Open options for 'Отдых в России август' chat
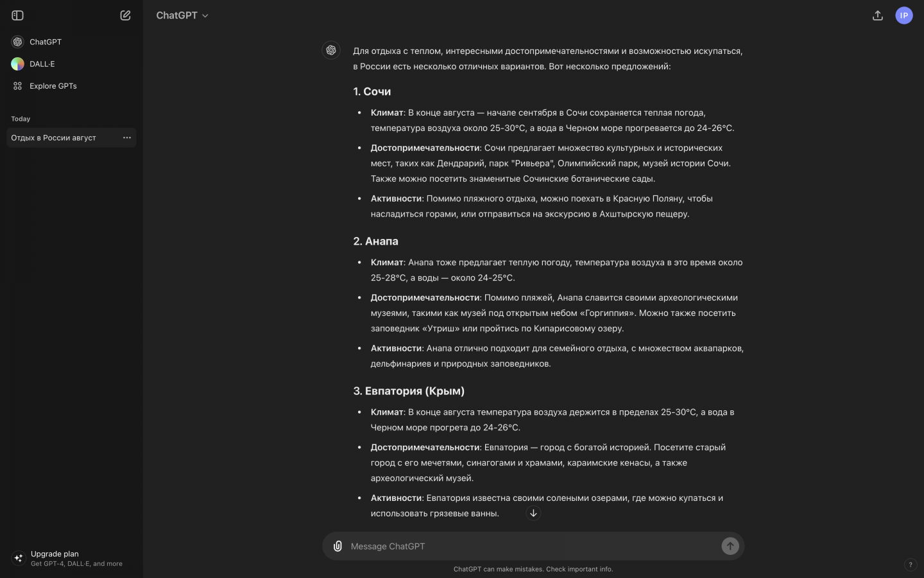 point(127,137)
